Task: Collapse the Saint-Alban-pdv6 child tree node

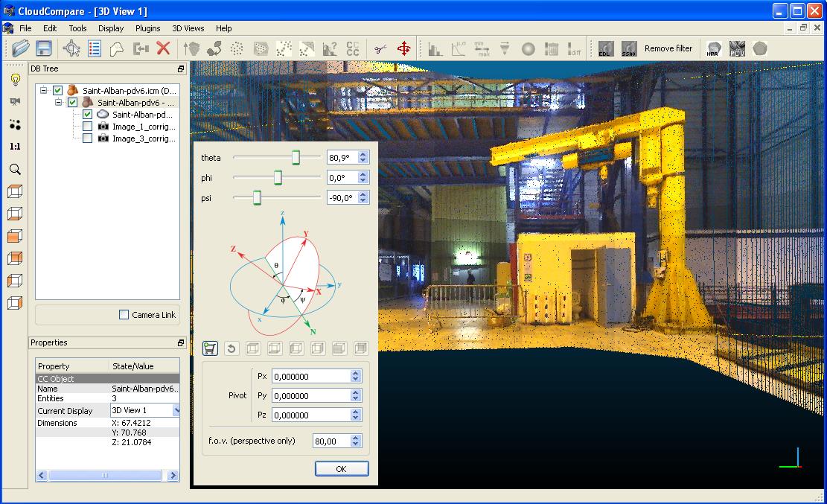Action: tap(59, 103)
